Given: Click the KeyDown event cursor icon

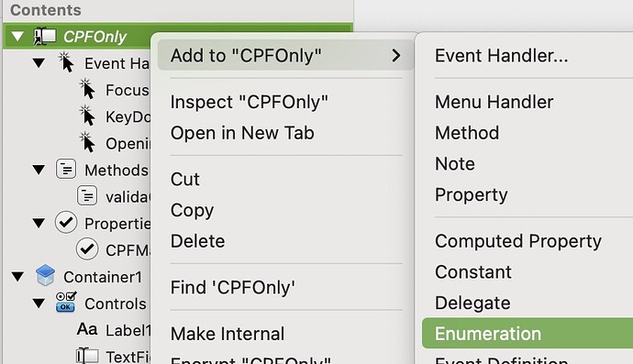Looking at the screenshot, I should 87,116.
